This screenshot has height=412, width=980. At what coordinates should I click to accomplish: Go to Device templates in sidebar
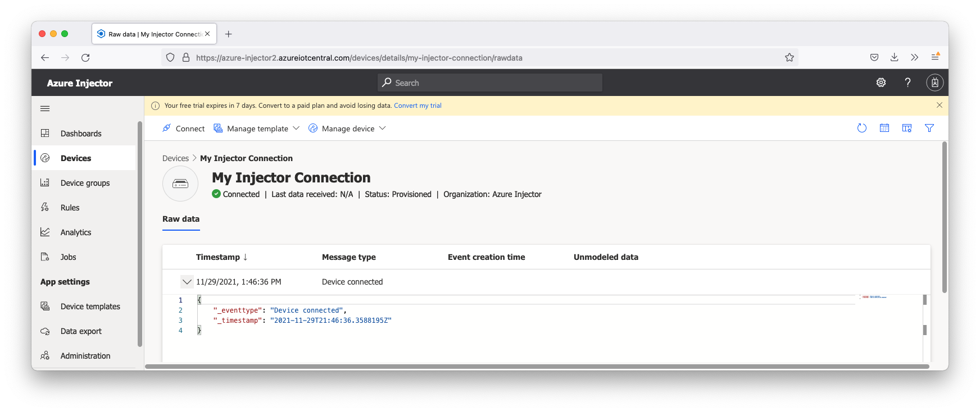[90, 306]
